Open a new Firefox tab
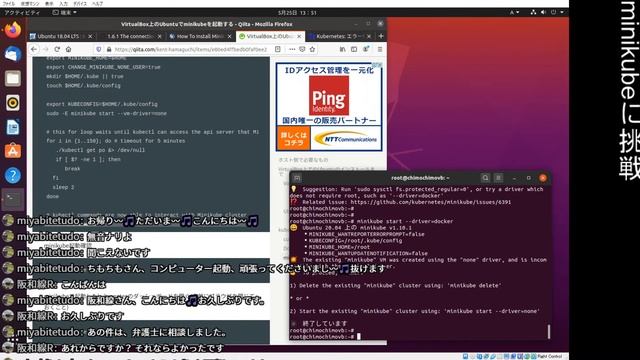 coord(381,36)
